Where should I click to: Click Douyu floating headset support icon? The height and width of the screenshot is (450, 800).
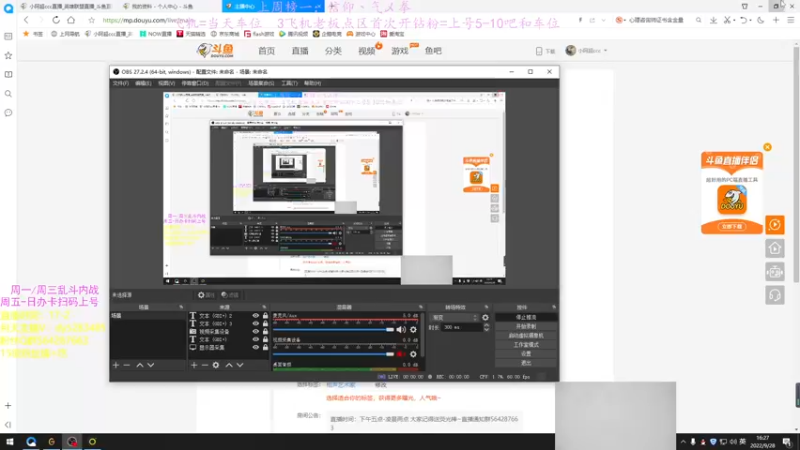pos(774,295)
